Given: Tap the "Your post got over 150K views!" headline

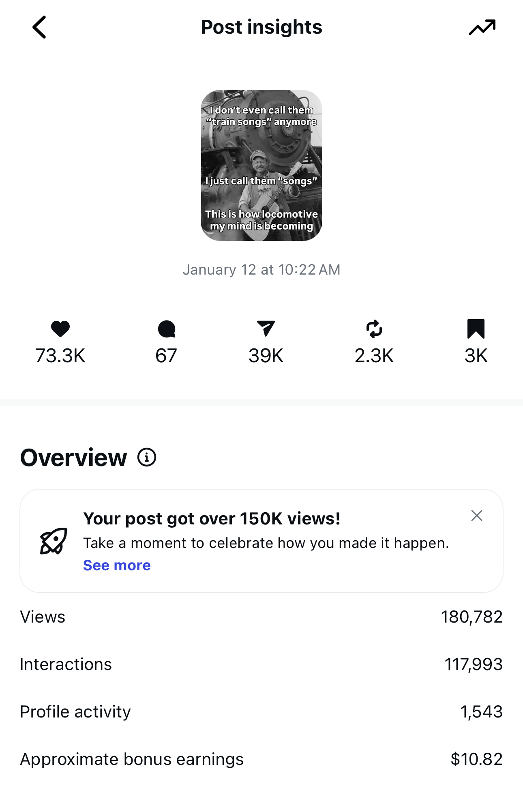Looking at the screenshot, I should tap(212, 519).
